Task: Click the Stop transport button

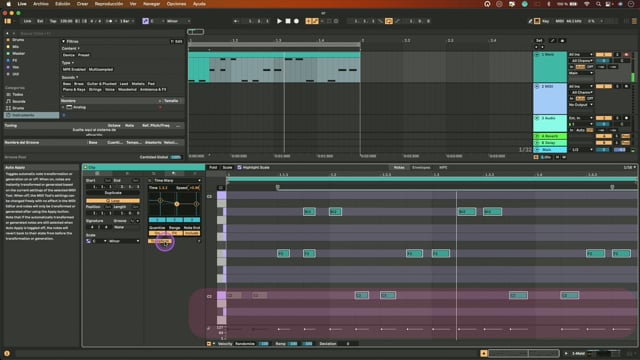Action: click(x=288, y=21)
